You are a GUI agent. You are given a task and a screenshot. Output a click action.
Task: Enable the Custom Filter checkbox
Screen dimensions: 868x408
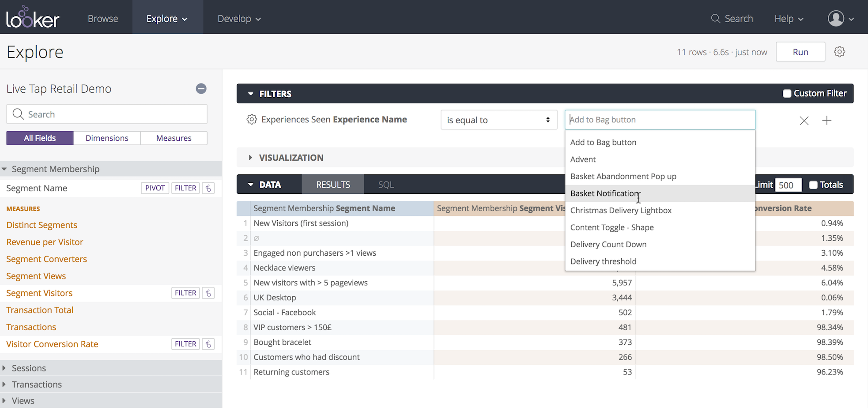[787, 94]
